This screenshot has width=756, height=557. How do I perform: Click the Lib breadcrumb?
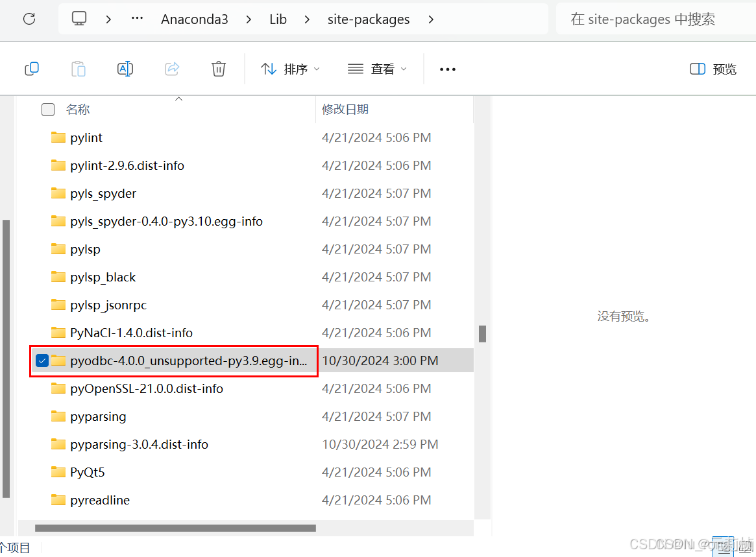278,19
